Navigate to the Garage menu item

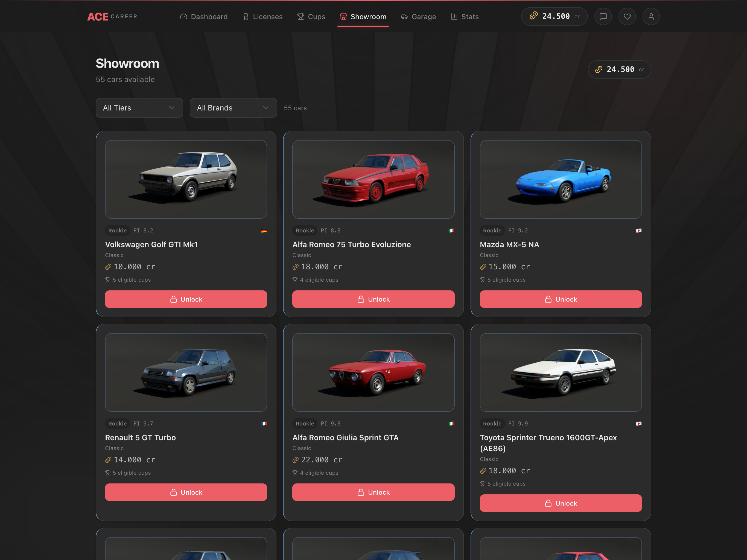point(418,16)
